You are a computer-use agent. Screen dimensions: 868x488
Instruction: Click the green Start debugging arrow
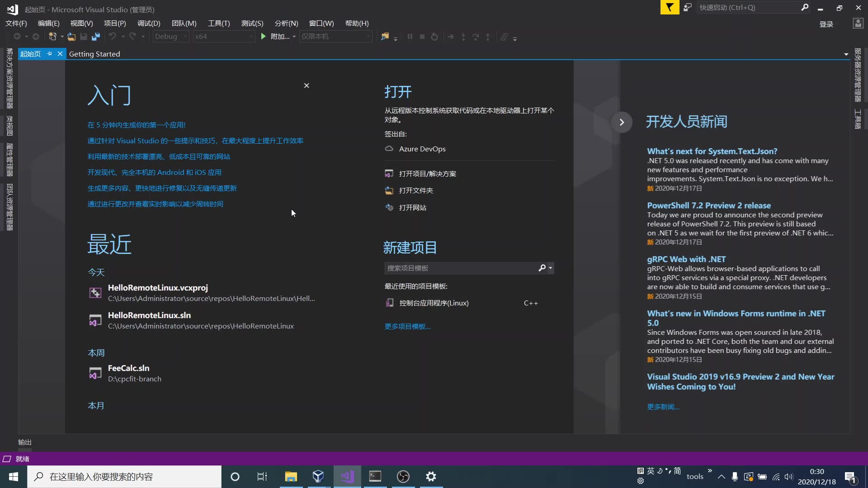263,37
